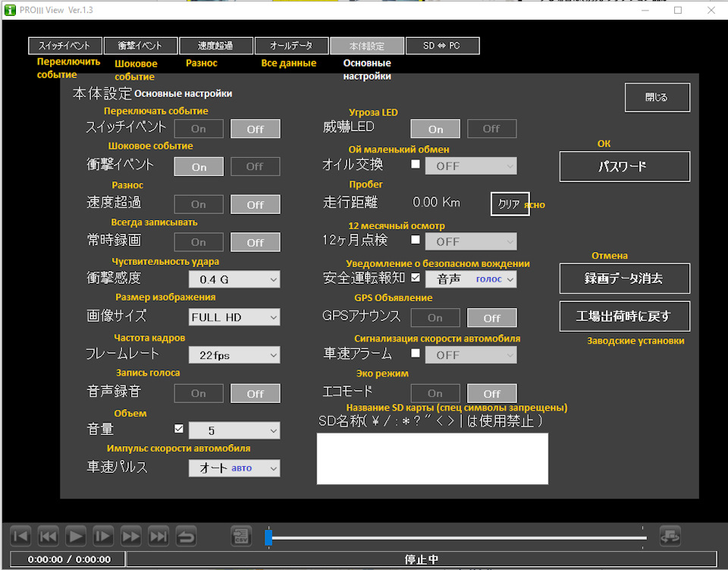Open the 画像サイズ FULL HD dropdown
This screenshot has width=728, height=570.
tap(234, 317)
